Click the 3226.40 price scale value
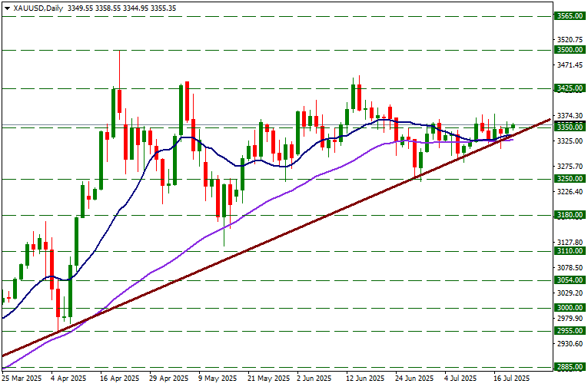588x387 pixels. (570, 192)
